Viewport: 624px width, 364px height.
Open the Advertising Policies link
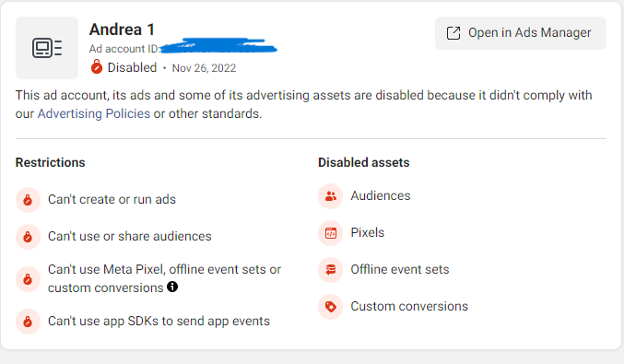click(94, 113)
